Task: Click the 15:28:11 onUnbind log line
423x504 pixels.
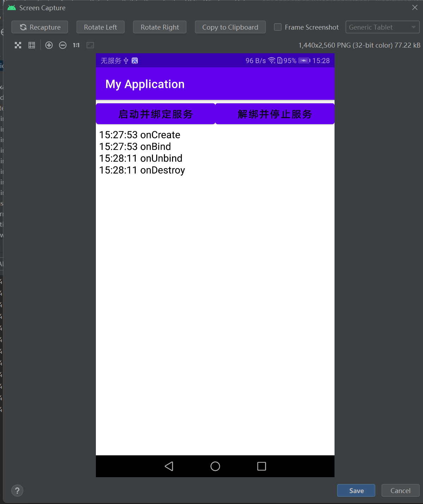Action: tap(141, 158)
